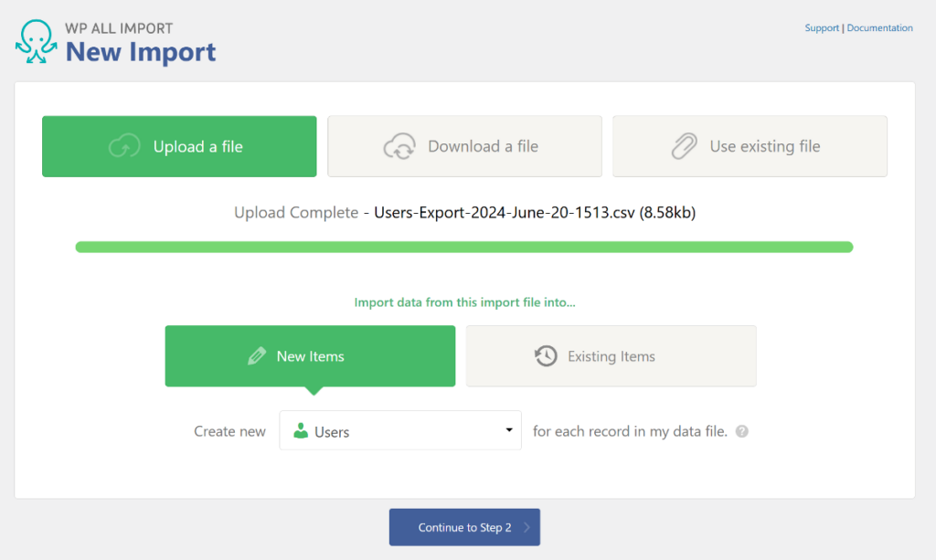This screenshot has width=936, height=560.
Task: Open the Documentation link
Action: tap(879, 27)
